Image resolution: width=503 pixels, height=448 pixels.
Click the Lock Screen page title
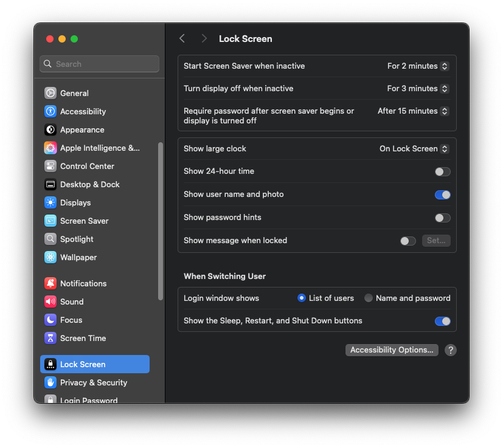[x=245, y=39]
